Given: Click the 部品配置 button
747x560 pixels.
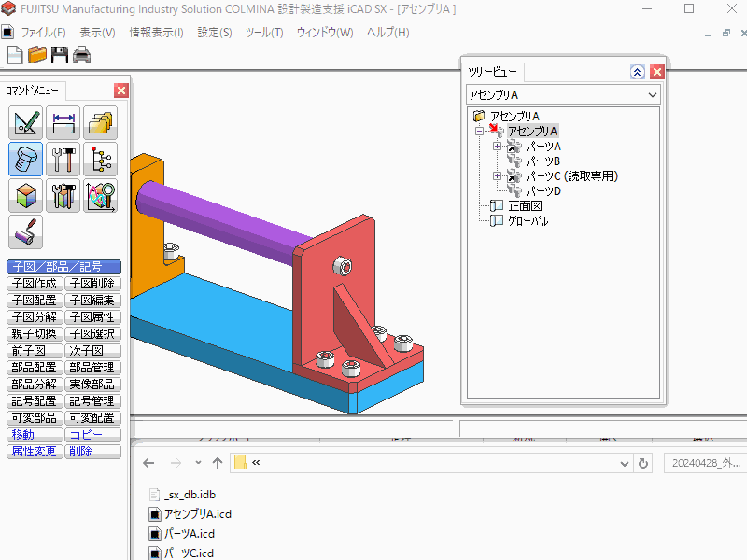Looking at the screenshot, I should click(x=35, y=368).
